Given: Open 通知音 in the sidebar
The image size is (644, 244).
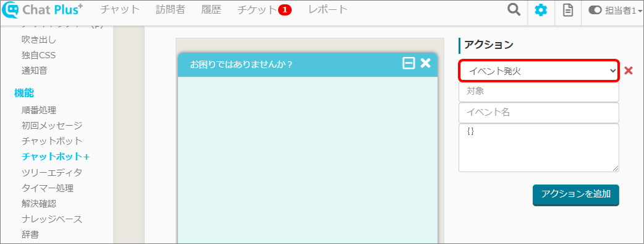Looking at the screenshot, I should 35,71.
